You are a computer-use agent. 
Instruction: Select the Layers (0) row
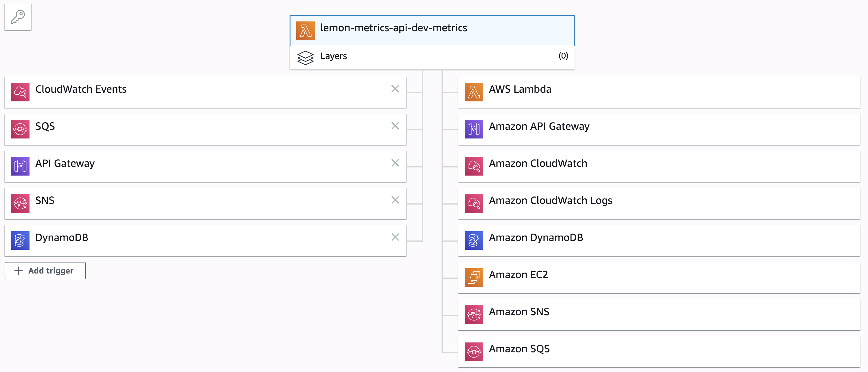click(432, 58)
